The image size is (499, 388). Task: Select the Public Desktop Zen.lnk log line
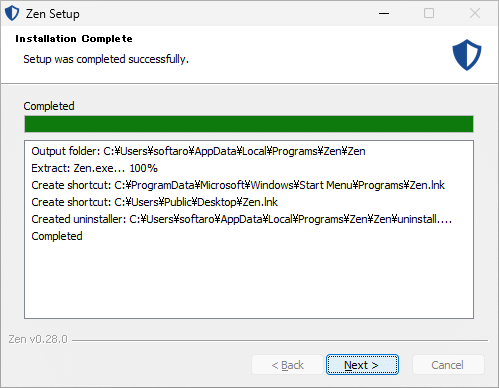155,202
